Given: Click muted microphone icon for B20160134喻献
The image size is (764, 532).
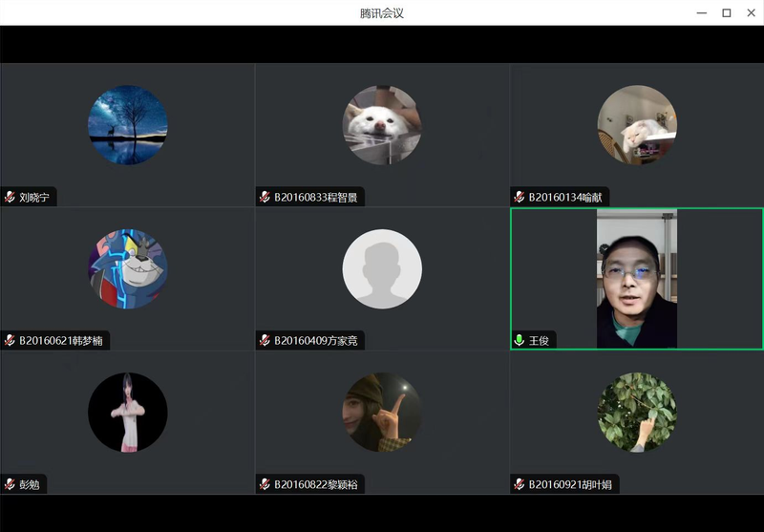Looking at the screenshot, I should pos(520,198).
